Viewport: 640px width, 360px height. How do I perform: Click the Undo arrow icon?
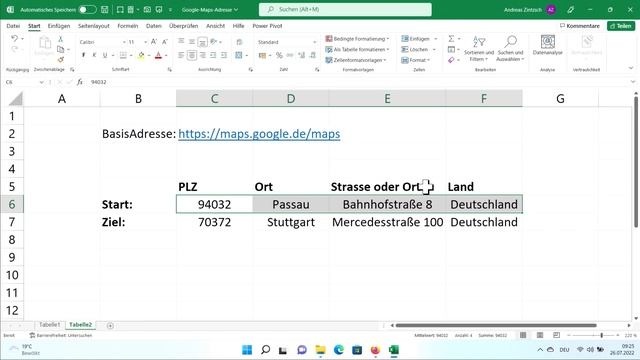pos(15,38)
